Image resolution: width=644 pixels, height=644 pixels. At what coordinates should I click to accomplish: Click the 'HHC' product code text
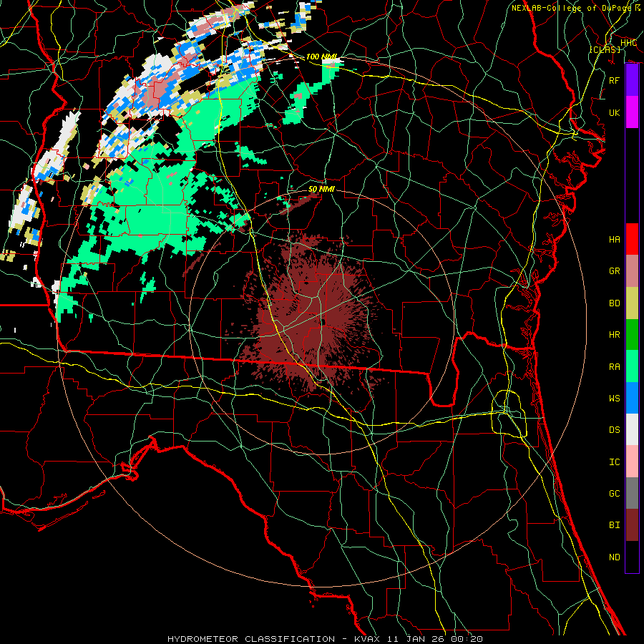628,43
